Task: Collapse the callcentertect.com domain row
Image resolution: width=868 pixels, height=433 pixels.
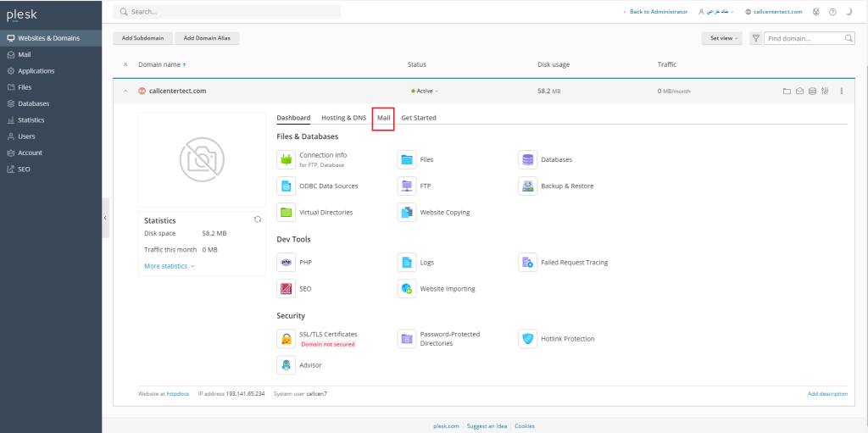Action: (126, 91)
